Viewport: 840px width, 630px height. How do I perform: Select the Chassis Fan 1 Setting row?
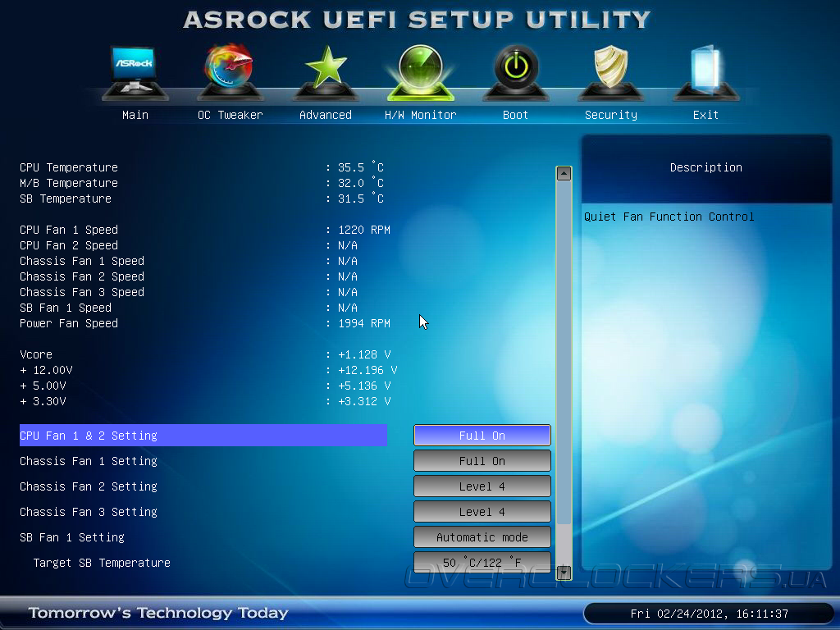203,461
